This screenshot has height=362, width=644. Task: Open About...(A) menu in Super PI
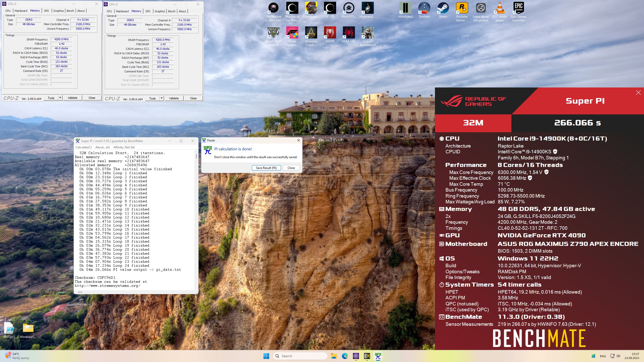pyautogui.click(x=102, y=147)
